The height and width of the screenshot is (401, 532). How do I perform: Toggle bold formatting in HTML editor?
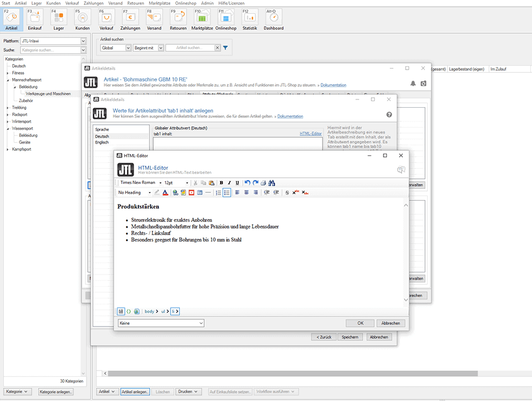tap(221, 183)
